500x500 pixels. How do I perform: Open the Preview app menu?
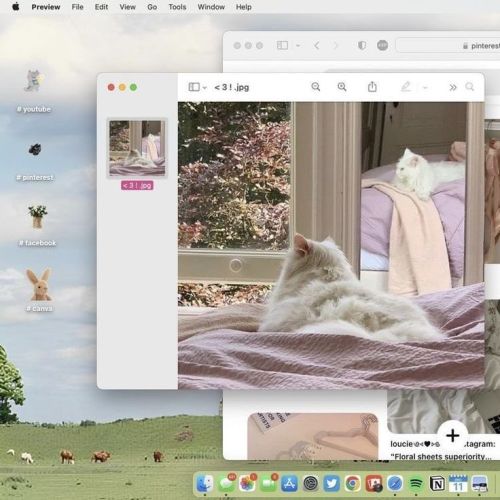point(46,7)
